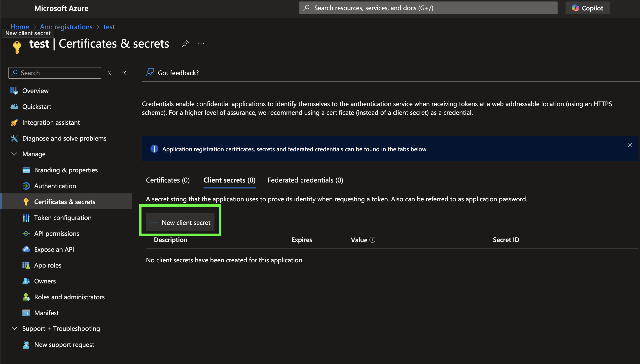The image size is (640, 364).
Task: Open Integration assistant
Action: [x=51, y=122]
